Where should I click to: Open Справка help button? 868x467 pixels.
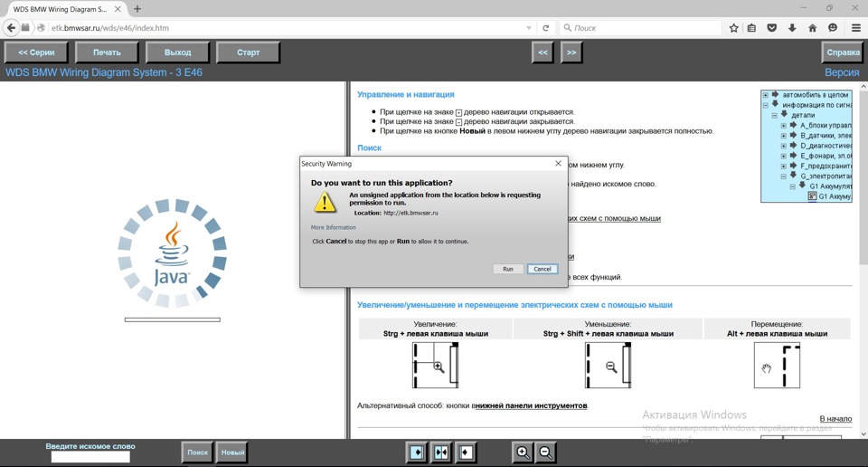(x=843, y=52)
